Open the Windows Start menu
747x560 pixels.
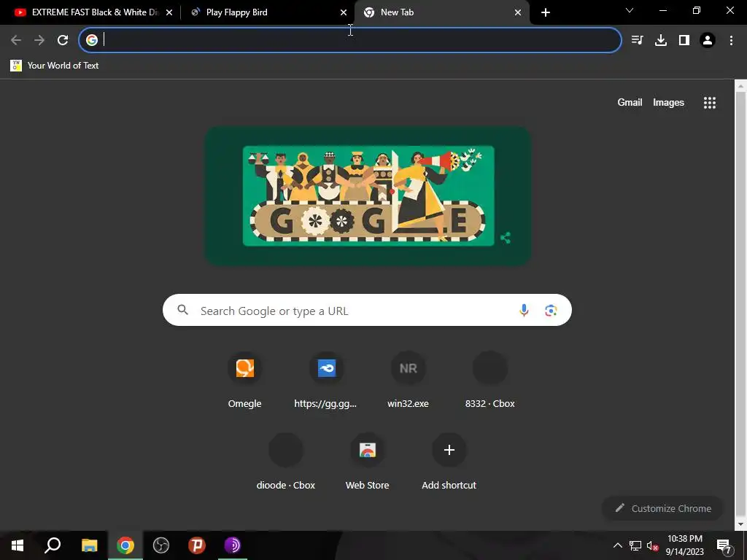click(x=18, y=545)
